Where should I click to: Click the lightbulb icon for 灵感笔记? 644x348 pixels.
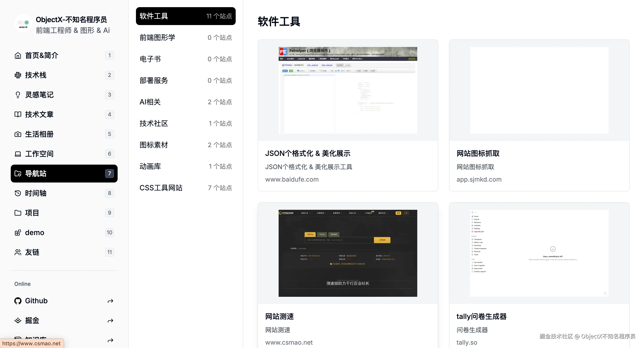(18, 95)
